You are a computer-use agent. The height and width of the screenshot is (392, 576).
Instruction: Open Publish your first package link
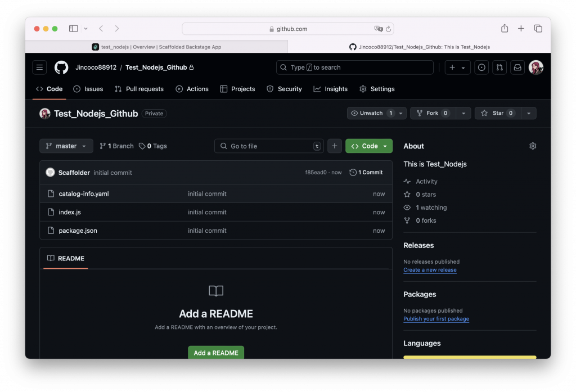point(436,318)
